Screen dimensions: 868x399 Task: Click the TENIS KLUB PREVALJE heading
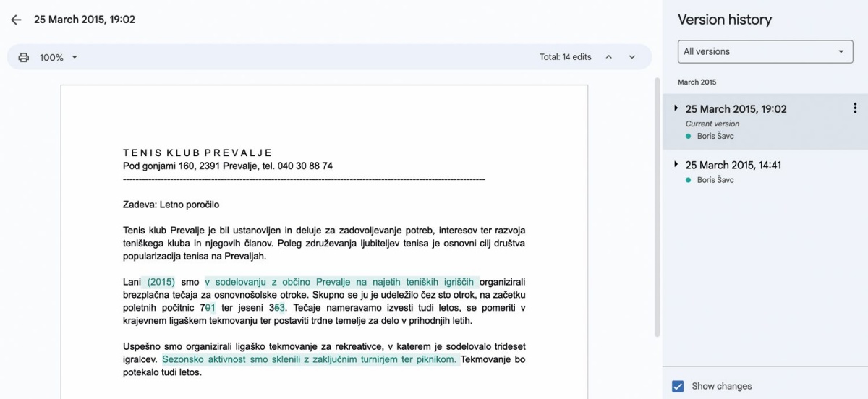[197, 153]
